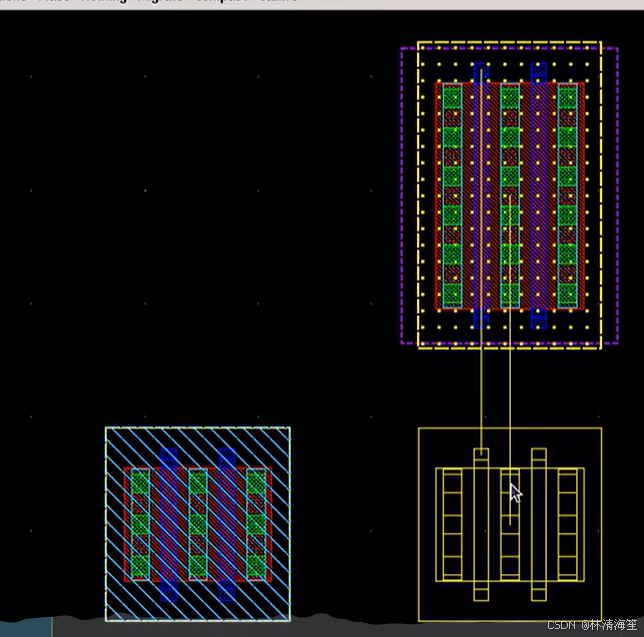Select the right poly gate finger of the dotted-well transistor
This screenshot has height=637, width=644.
point(538,195)
